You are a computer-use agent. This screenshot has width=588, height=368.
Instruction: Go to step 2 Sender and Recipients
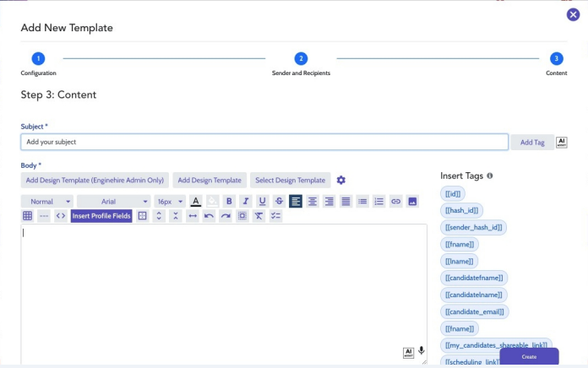pos(301,59)
